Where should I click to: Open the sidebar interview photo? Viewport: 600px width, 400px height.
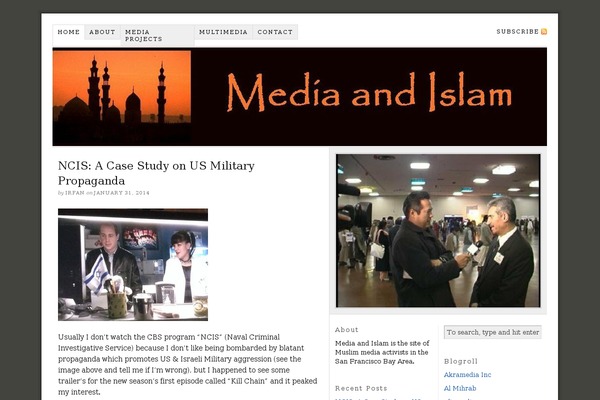point(438,231)
